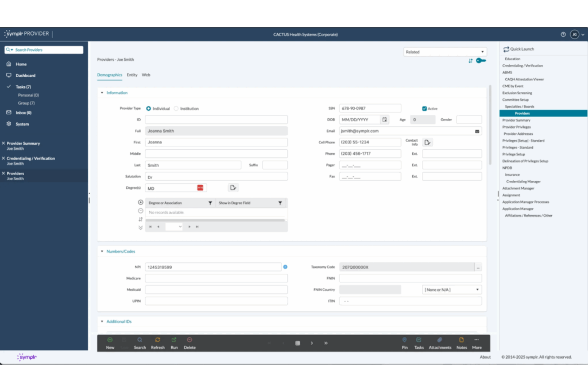This screenshot has height=392, width=588.
Task: Open the degree grid page size dropdown
Action: click(x=174, y=227)
